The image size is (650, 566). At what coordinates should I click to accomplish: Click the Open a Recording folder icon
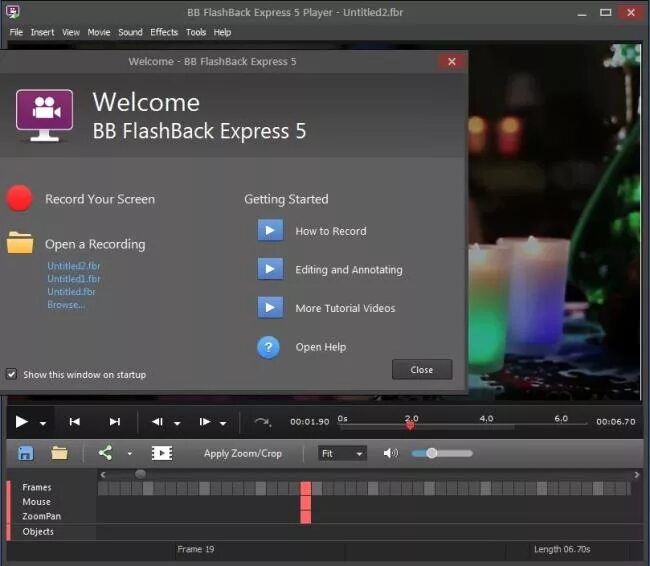tap(20, 243)
